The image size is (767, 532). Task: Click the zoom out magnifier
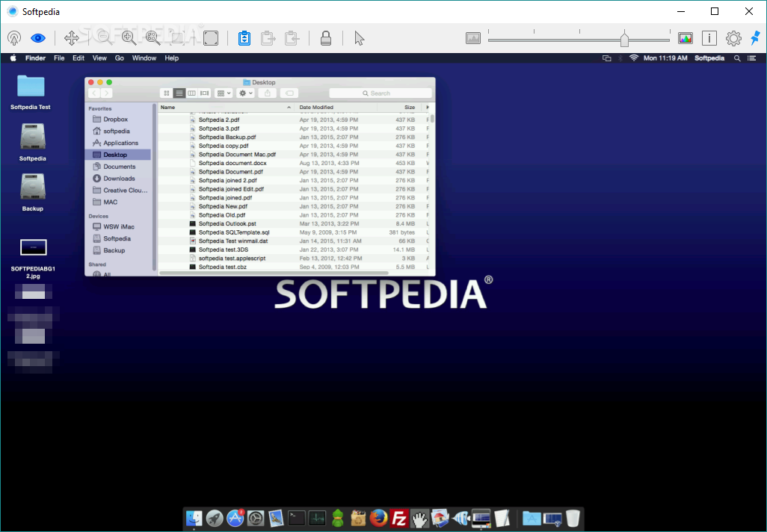point(105,38)
